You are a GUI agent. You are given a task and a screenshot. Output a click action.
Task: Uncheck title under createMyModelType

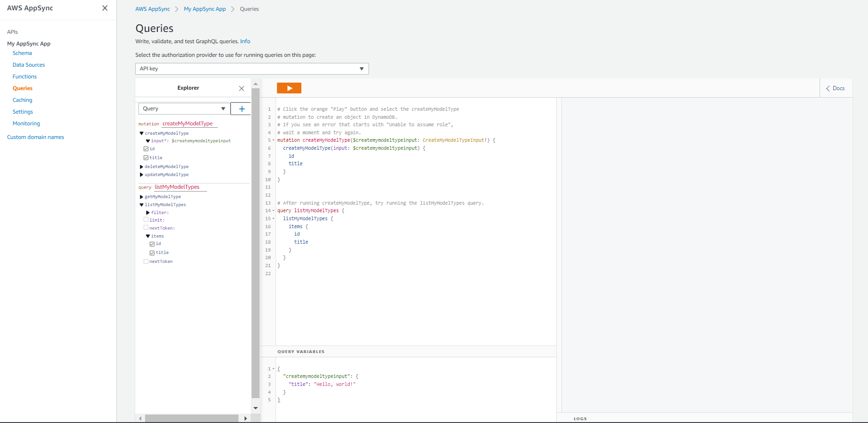(146, 158)
